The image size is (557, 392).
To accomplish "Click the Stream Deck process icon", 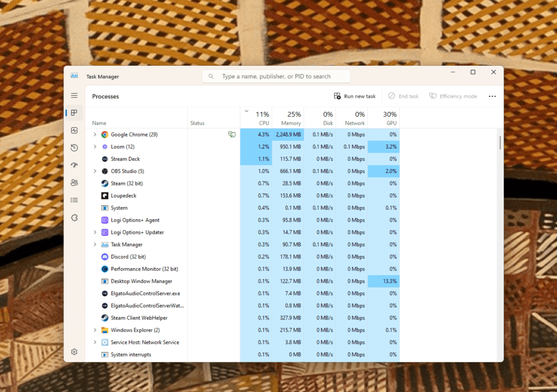I will (104, 159).
